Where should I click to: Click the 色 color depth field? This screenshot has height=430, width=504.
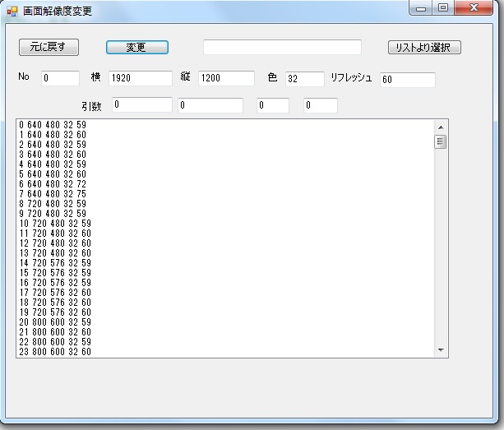(x=304, y=80)
